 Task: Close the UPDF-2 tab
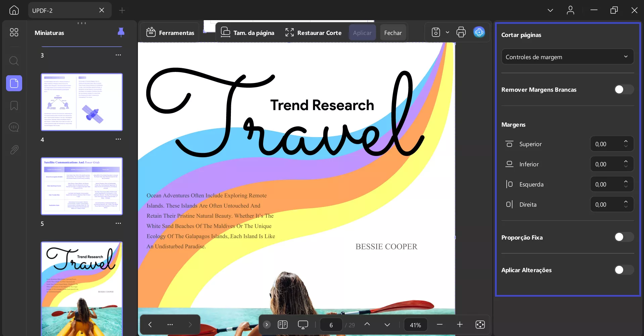(102, 10)
